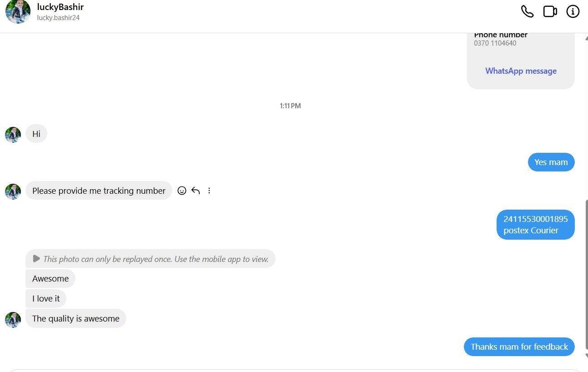
Task: Click luckyBashir's profile picture in header
Action: 18,11
